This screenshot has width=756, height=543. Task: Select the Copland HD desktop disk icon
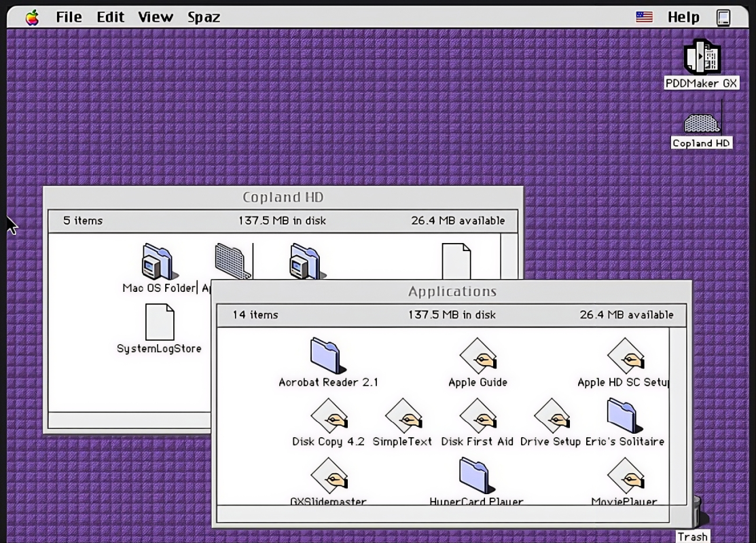702,122
